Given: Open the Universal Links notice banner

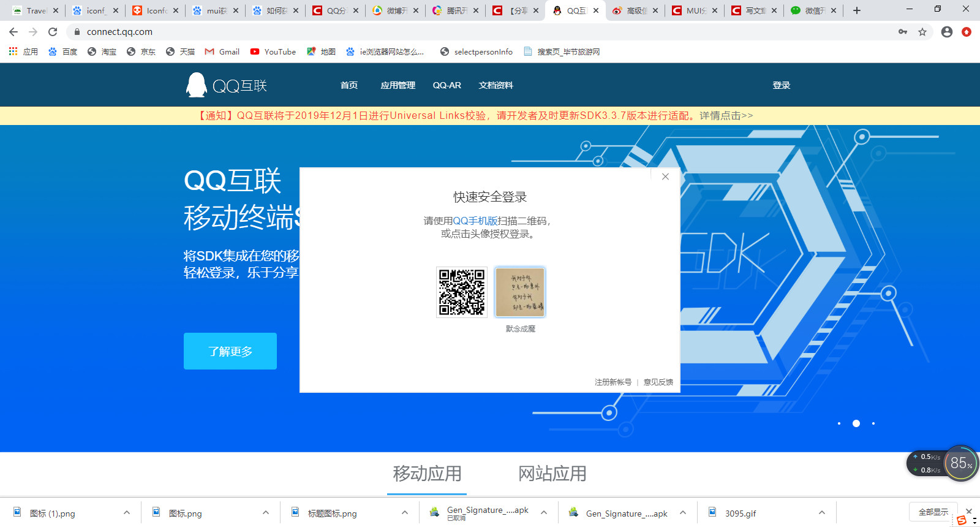Looking at the screenshot, I should [x=475, y=116].
